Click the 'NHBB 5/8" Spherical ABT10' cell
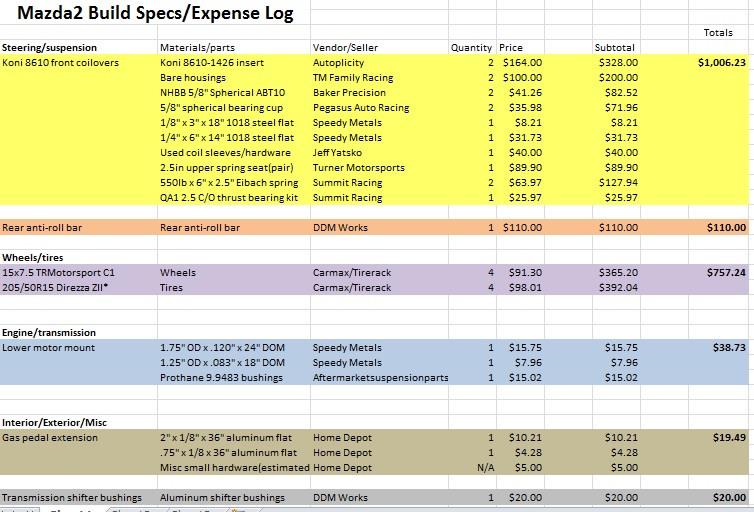 tap(234, 92)
